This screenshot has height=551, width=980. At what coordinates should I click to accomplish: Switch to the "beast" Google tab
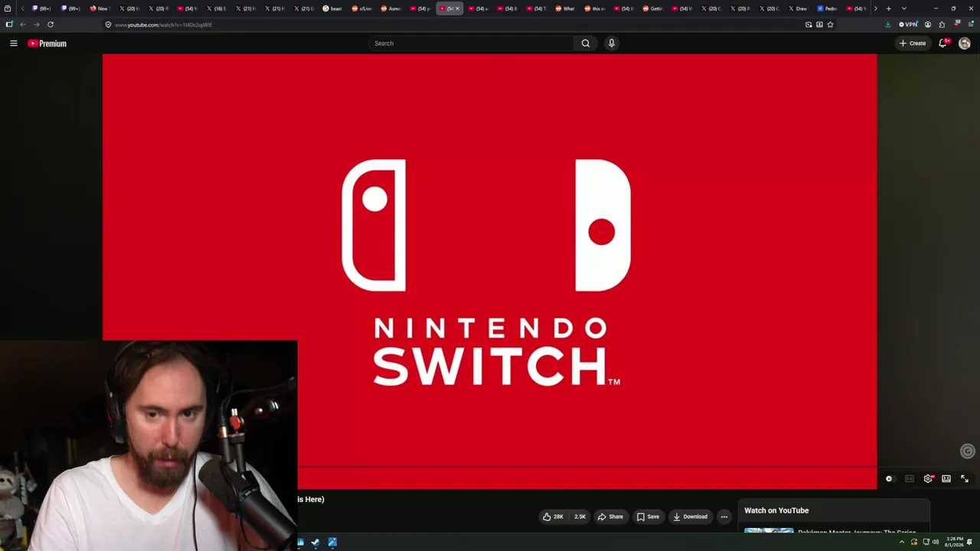coord(332,8)
